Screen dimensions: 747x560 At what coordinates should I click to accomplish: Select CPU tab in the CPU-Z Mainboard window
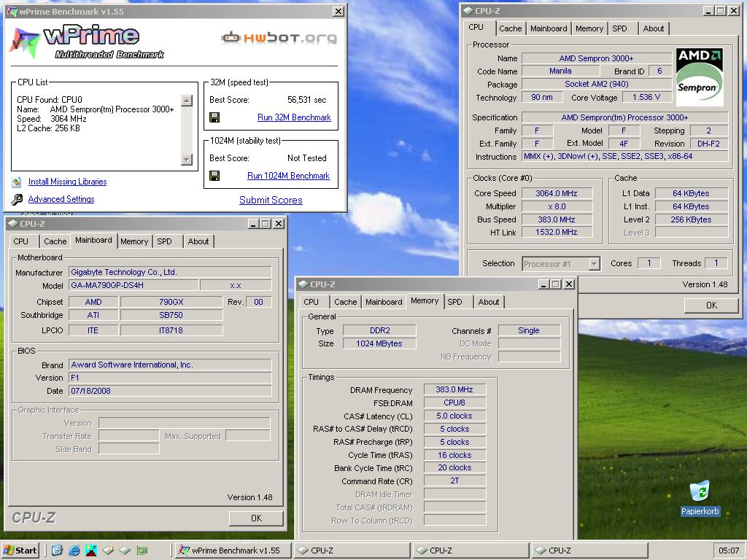pos(20,241)
